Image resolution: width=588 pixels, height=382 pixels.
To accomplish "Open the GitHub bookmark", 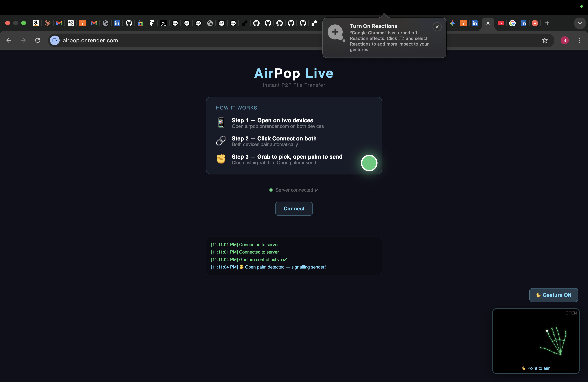I will coord(129,23).
